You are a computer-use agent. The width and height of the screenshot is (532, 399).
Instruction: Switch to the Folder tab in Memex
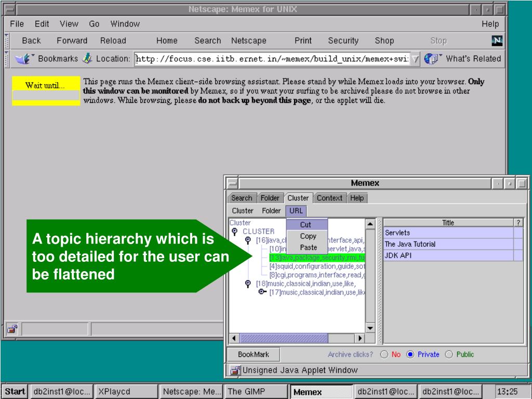click(270, 198)
